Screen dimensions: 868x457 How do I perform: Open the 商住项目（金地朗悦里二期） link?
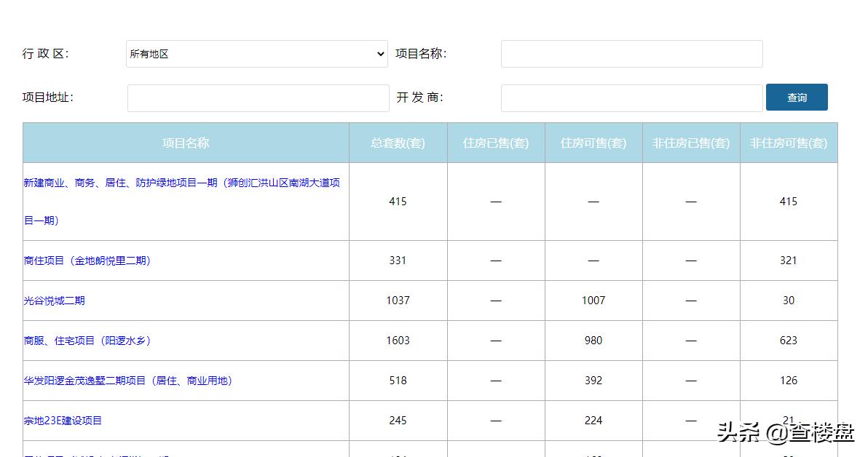click(x=87, y=261)
